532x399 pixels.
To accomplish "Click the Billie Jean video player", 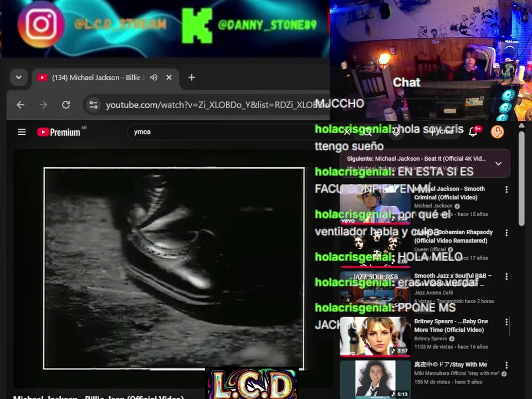I will pyautogui.click(x=173, y=268).
